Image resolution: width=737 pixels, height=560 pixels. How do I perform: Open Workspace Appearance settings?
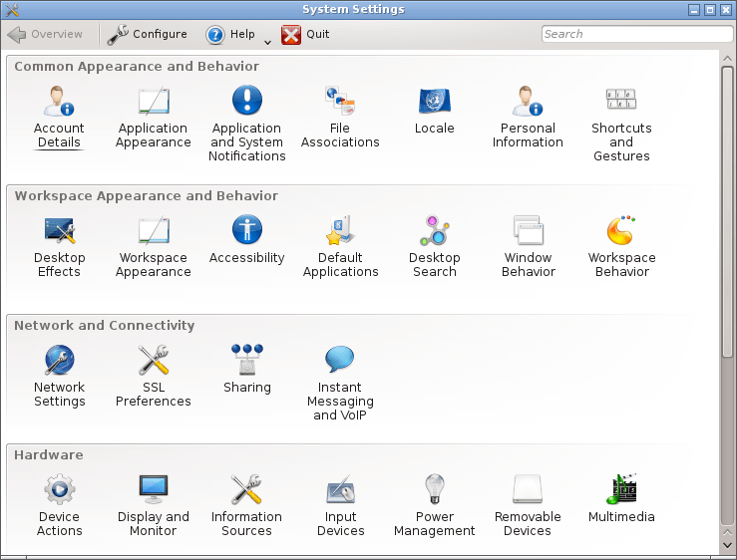pyautogui.click(x=154, y=247)
